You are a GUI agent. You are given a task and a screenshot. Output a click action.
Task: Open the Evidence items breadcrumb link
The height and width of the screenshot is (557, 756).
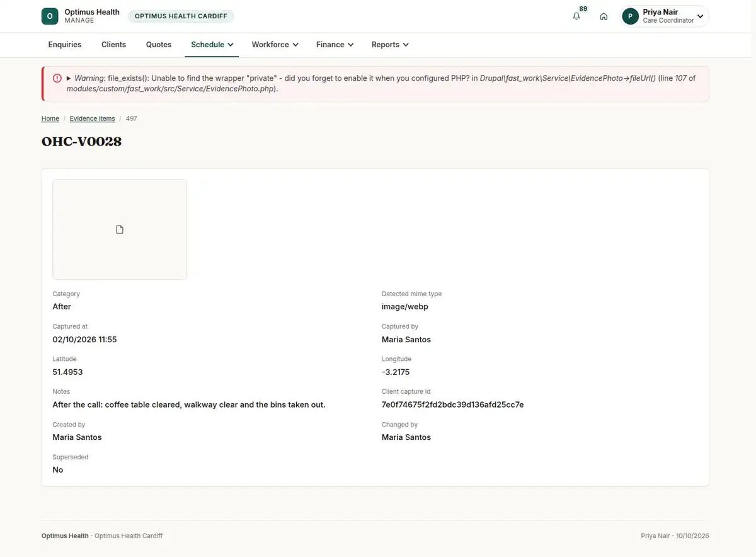pos(93,118)
